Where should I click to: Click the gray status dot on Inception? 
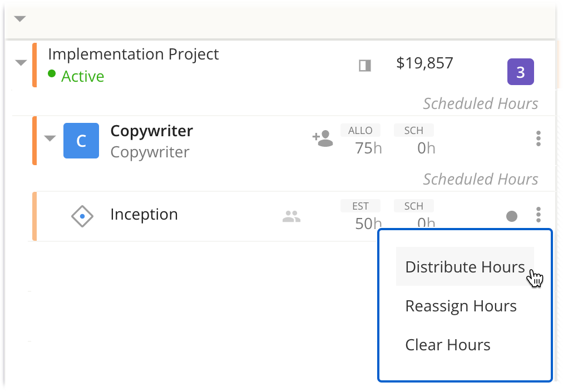point(512,216)
